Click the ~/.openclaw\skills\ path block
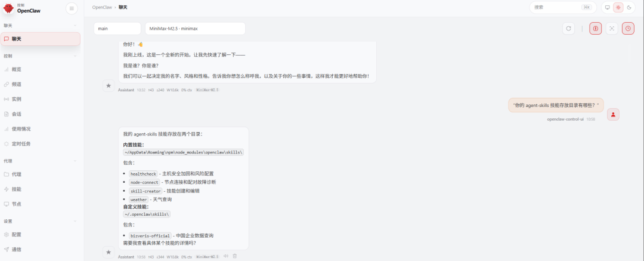The width and height of the screenshot is (644, 261). [x=147, y=214]
